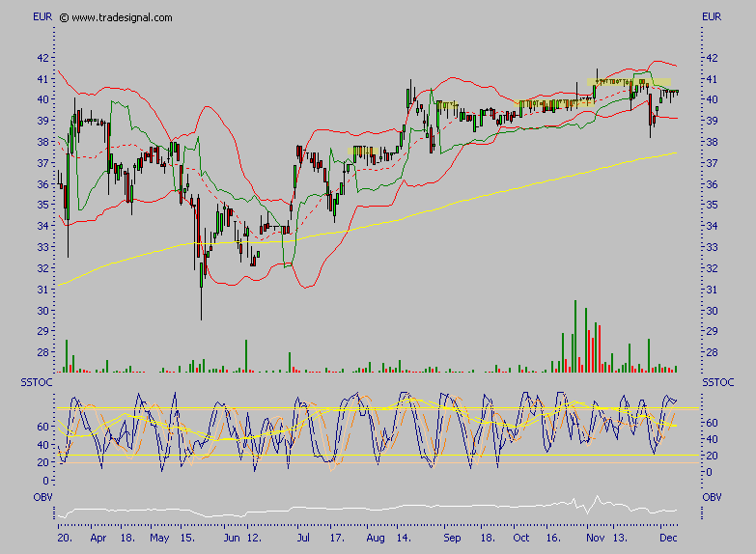Click the Sep label on the date axis
756x554 pixels.
pos(452,539)
